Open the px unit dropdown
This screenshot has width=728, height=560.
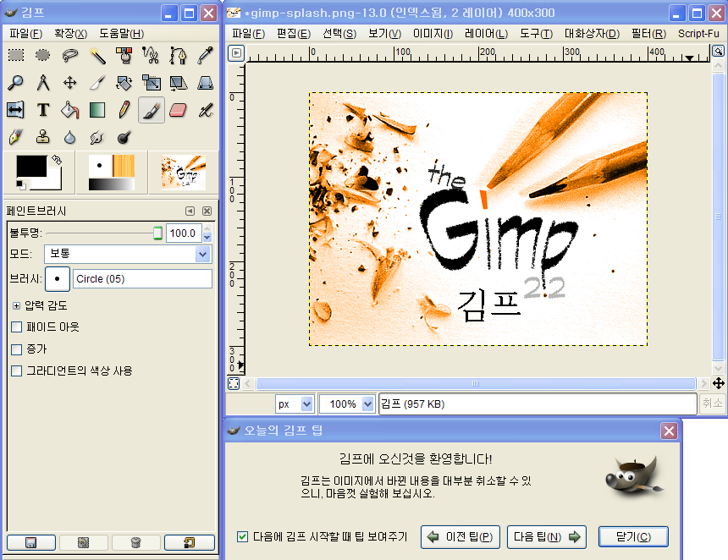(295, 404)
